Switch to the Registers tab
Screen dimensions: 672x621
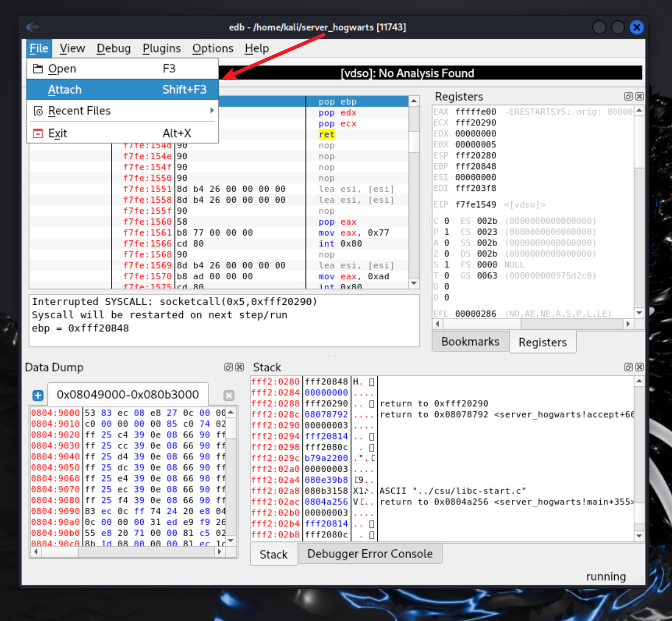[543, 342]
